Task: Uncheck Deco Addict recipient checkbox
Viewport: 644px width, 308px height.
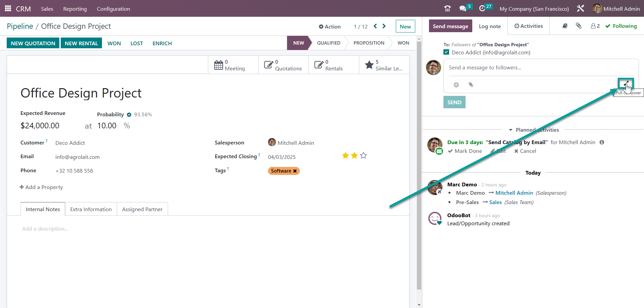Action: point(446,52)
